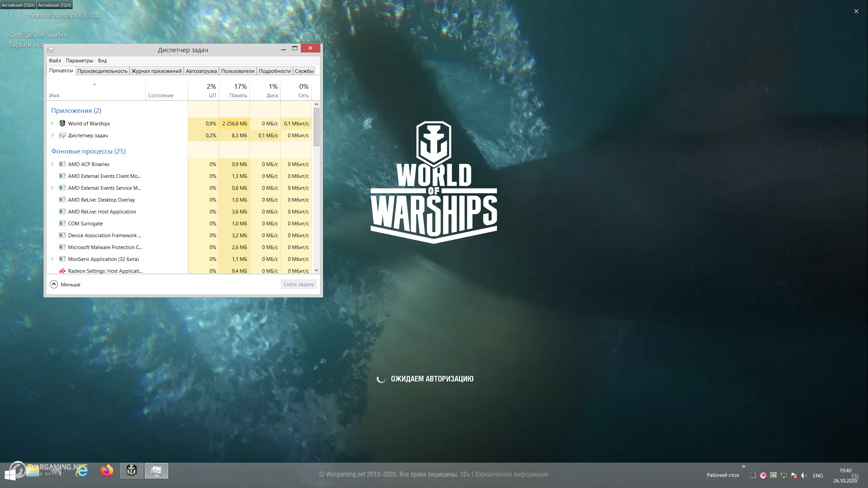Click the Сообщить об ошибке link
This screenshot has width=868, height=488.
[38, 35]
